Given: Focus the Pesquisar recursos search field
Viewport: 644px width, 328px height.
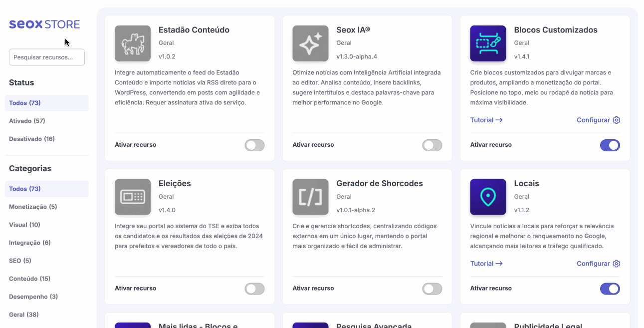Looking at the screenshot, I should tap(47, 57).
